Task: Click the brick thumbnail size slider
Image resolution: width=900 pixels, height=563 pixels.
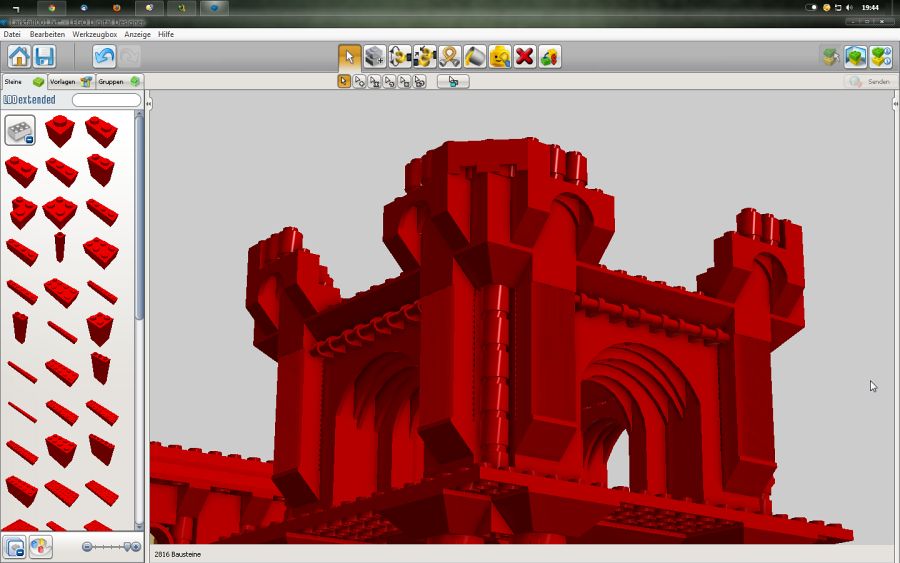Action: (111, 547)
